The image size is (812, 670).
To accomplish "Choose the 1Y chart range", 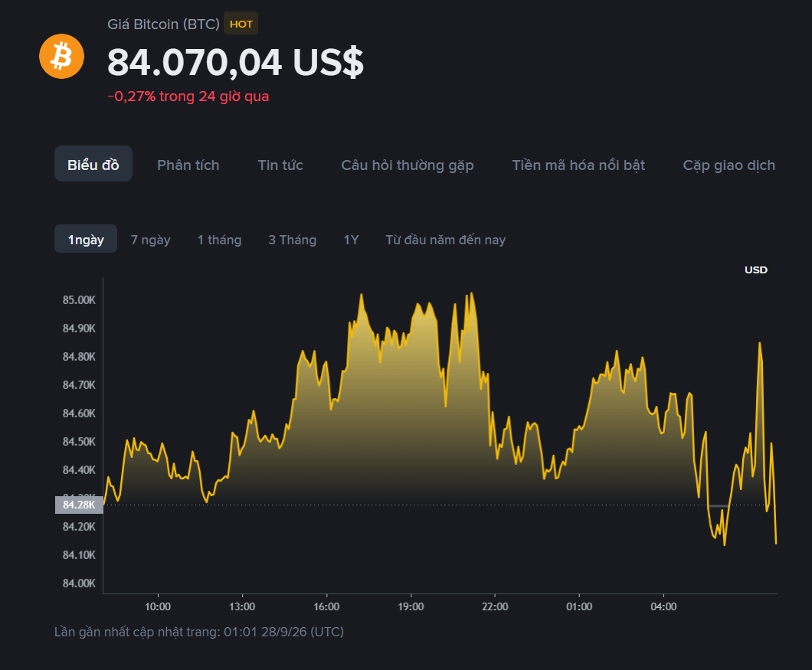I will coord(351,240).
